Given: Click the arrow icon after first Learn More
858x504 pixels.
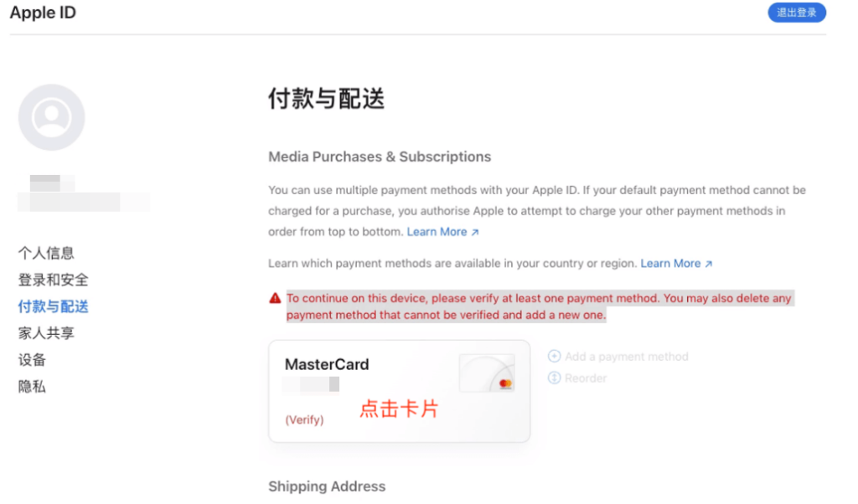Looking at the screenshot, I should [x=475, y=232].
